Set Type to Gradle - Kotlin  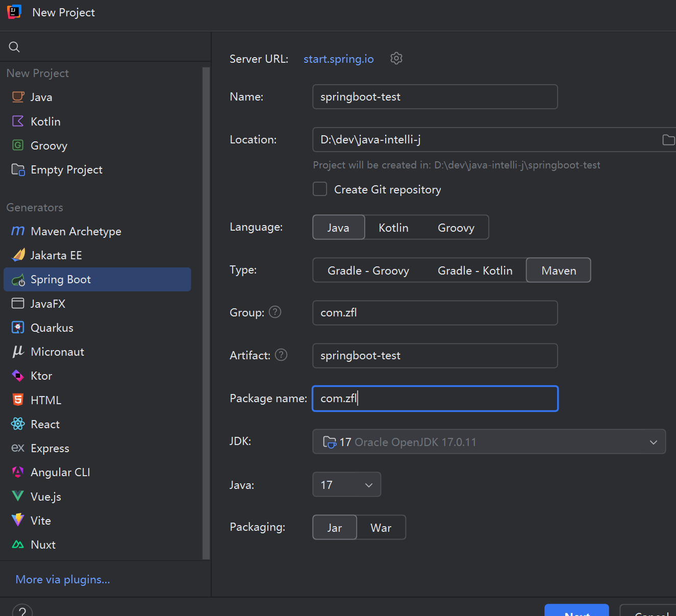click(475, 270)
